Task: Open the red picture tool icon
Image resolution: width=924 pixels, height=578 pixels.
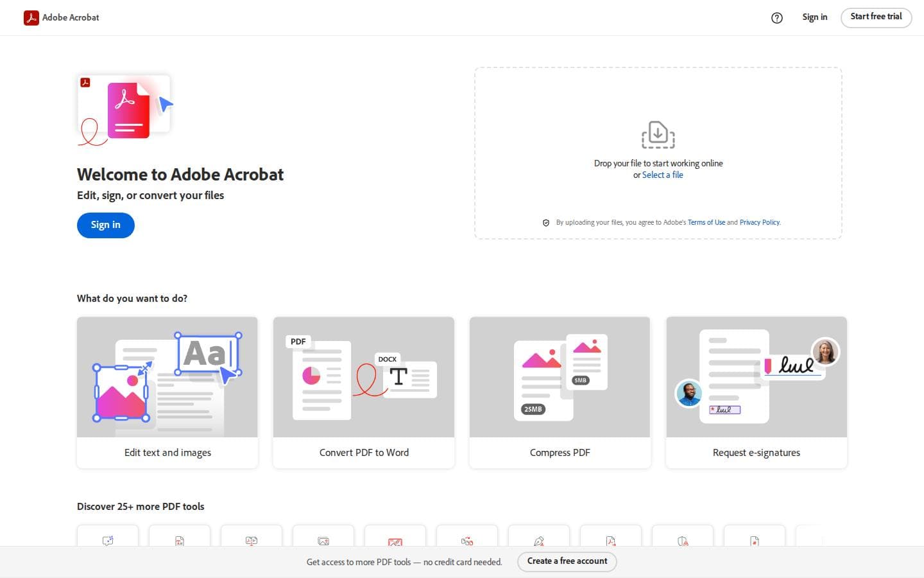Action: point(395,541)
